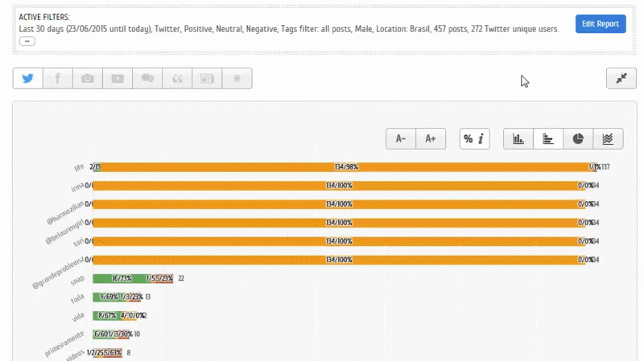Viewport: 644px width, 361px height.
Task: Select the Twitter source tab
Action: pos(28,78)
